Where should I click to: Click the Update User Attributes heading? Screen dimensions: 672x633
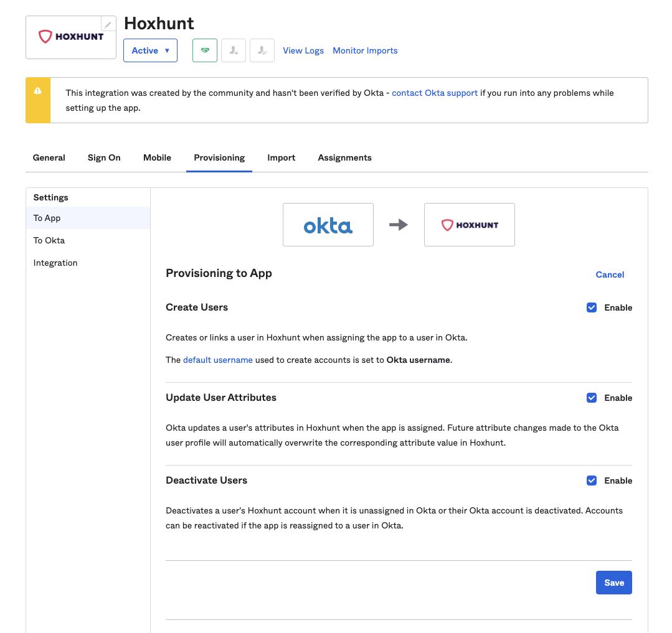tap(221, 398)
